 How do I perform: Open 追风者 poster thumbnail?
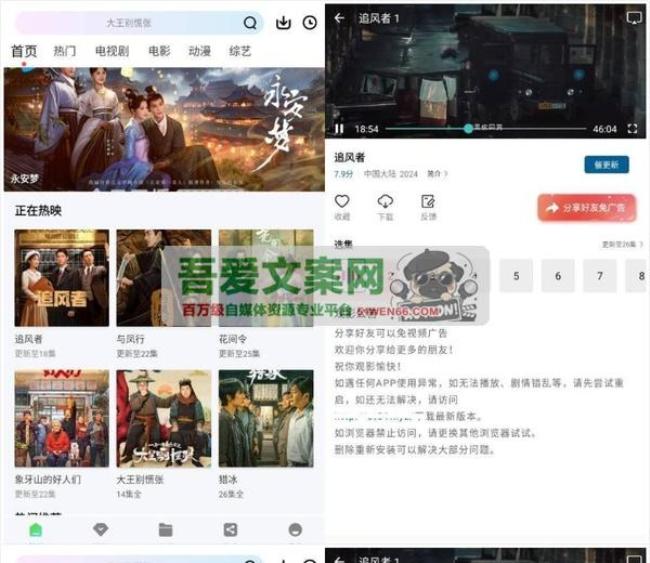[x=62, y=278]
